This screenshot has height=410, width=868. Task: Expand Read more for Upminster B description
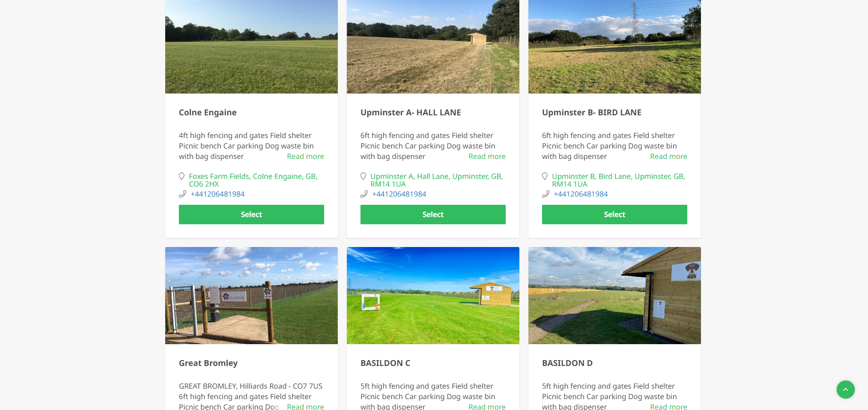[669, 156]
